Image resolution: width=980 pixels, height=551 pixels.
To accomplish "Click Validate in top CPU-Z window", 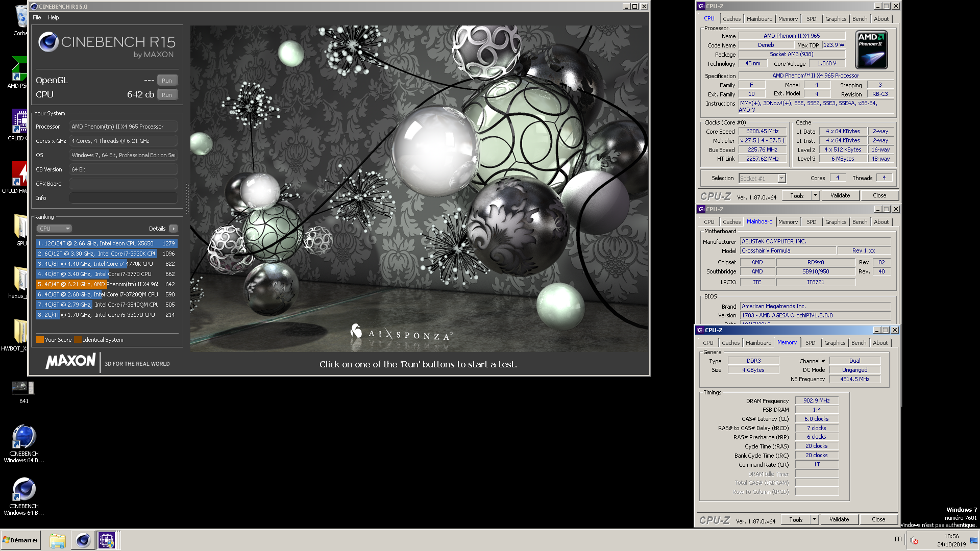I will click(x=840, y=195).
